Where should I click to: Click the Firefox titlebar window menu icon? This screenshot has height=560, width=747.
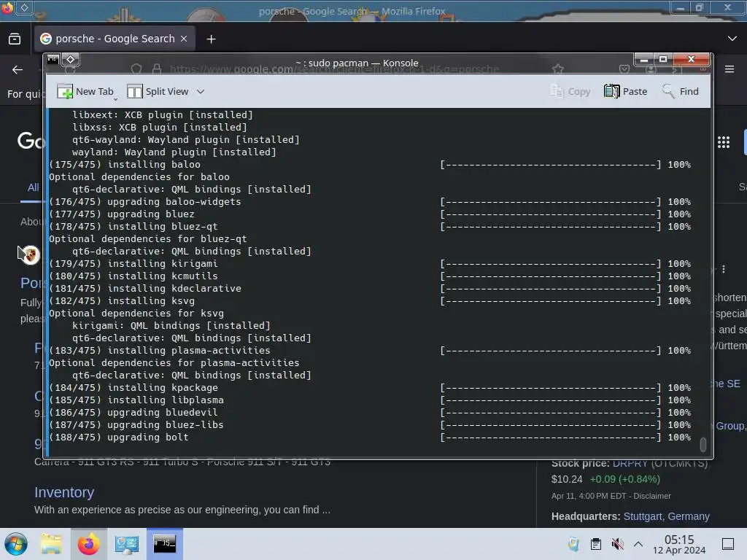click(x=7, y=7)
